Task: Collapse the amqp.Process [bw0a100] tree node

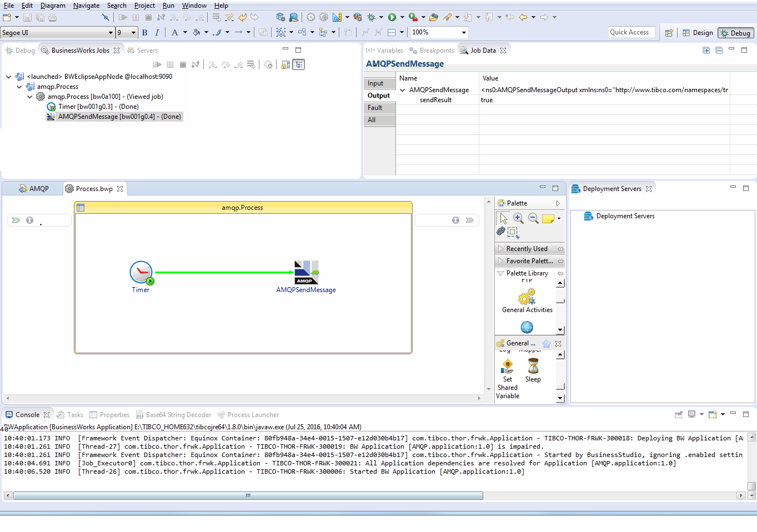Action: tap(30, 97)
